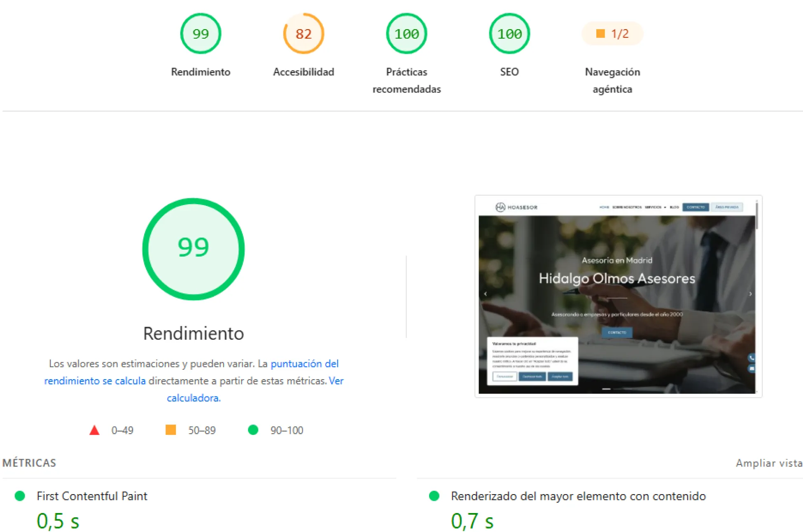Click the Rendimiento 99 score gauge at top

coord(201,33)
